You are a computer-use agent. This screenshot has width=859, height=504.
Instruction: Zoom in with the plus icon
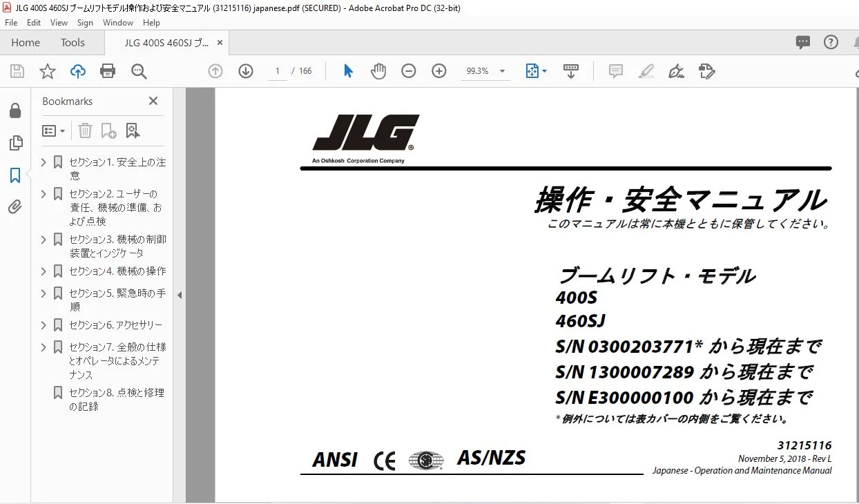[x=439, y=71]
